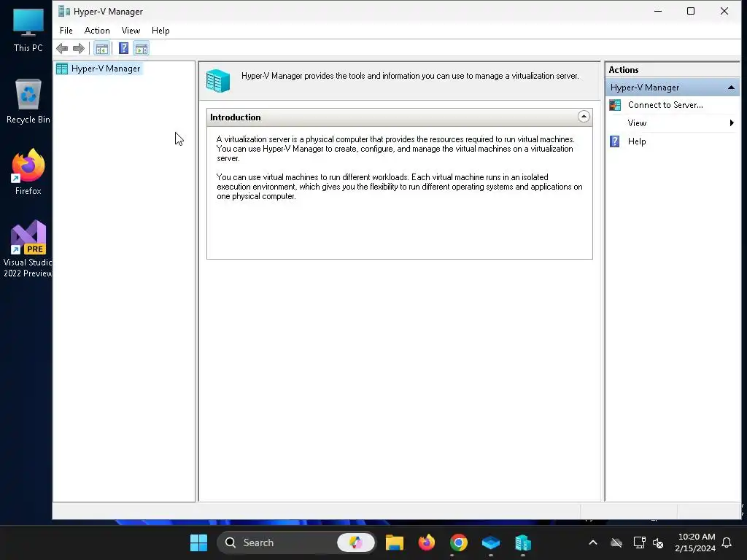Image resolution: width=747 pixels, height=560 pixels.
Task: Open the File menu
Action: [66, 31]
